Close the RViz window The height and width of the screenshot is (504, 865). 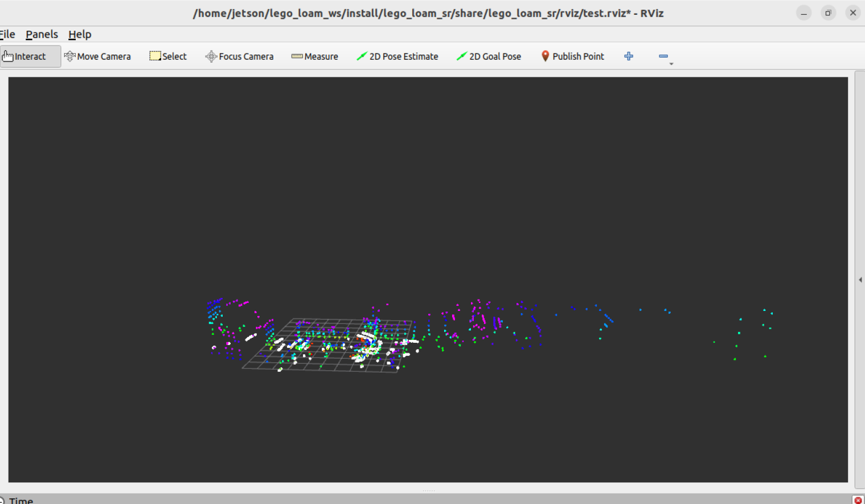pyautogui.click(x=852, y=13)
